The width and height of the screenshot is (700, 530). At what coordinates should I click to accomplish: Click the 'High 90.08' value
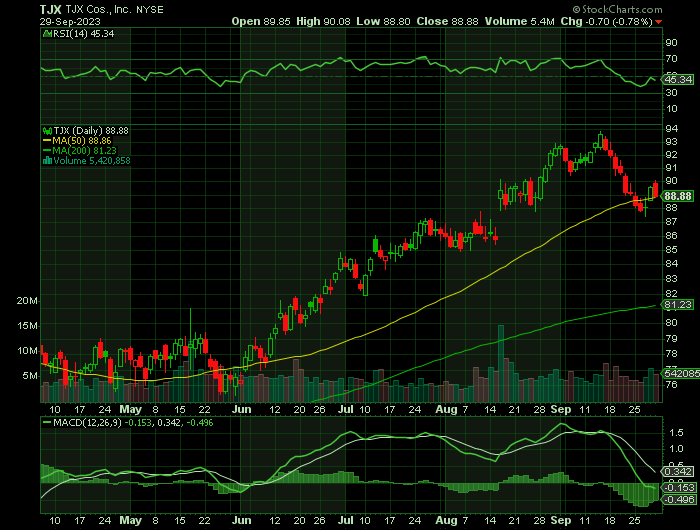[x=324, y=21]
